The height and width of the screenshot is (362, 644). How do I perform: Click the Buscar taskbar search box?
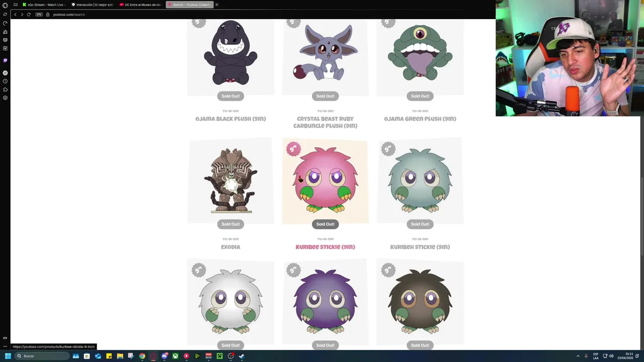pyautogui.click(x=42, y=356)
